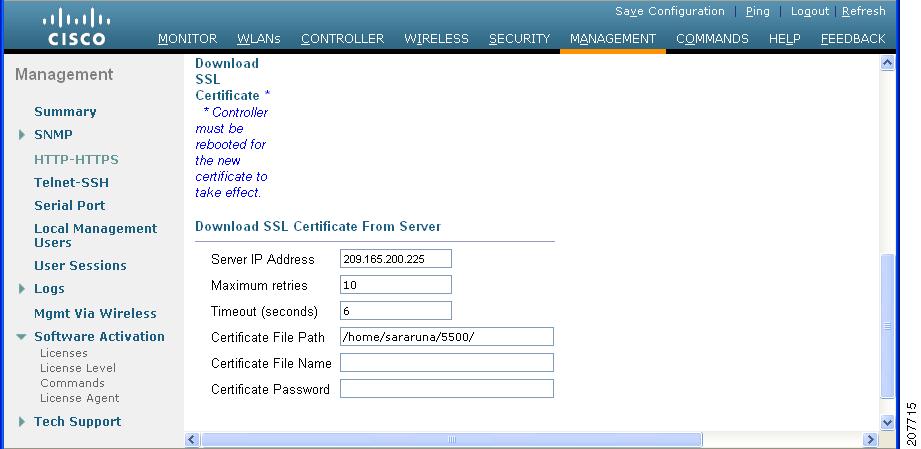
Task: Focus the Certificate File Name field
Action: pos(446,363)
